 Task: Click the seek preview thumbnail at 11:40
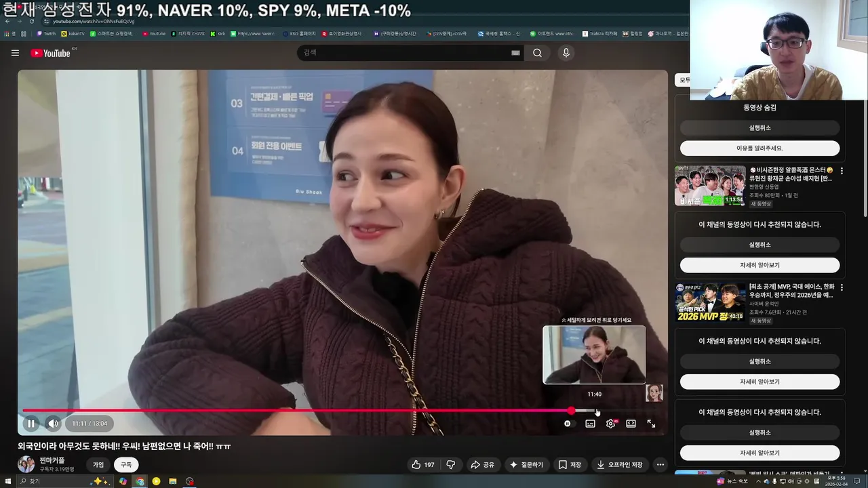[594, 354]
